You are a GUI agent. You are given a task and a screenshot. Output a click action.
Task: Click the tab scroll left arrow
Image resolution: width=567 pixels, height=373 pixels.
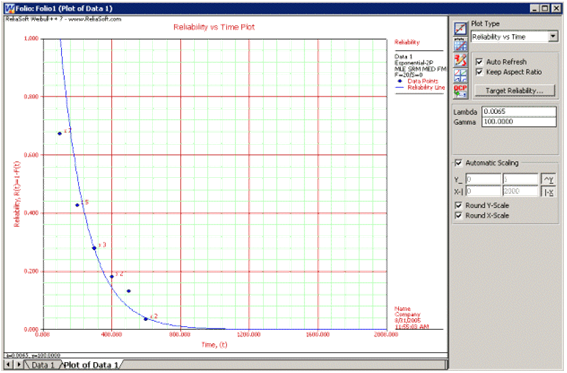coord(8,364)
